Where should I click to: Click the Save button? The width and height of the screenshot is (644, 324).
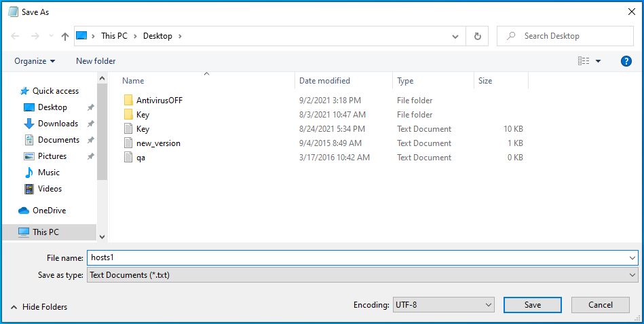[533, 305]
